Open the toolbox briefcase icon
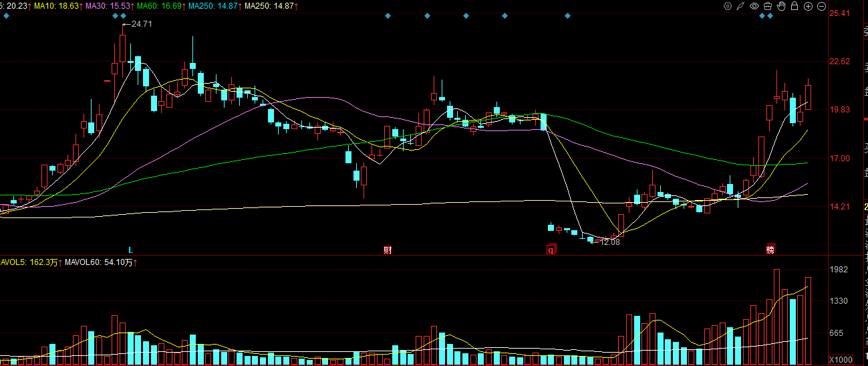 click(x=768, y=6)
